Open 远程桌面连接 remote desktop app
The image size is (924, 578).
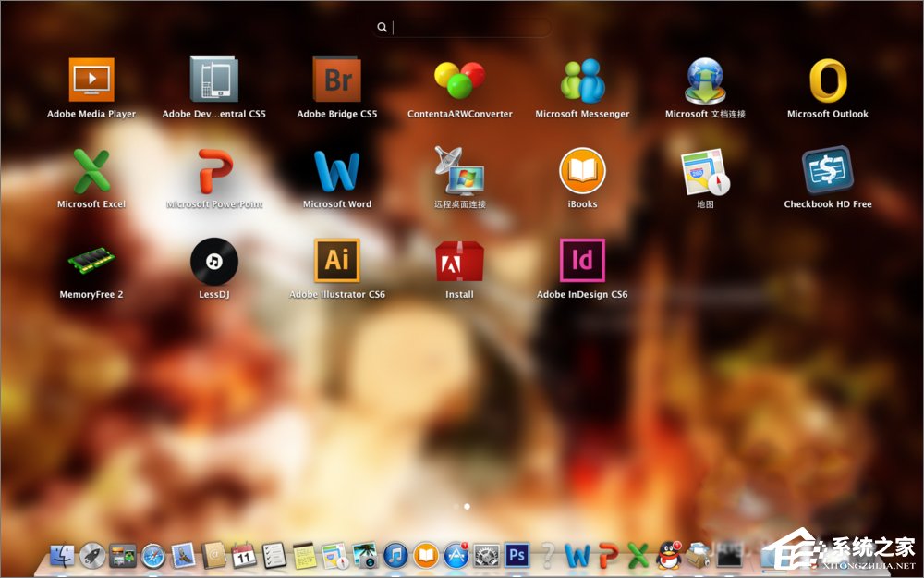[459, 170]
